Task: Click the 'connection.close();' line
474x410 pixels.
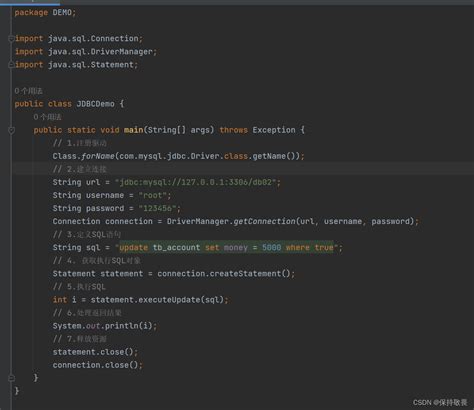Action: click(x=97, y=365)
